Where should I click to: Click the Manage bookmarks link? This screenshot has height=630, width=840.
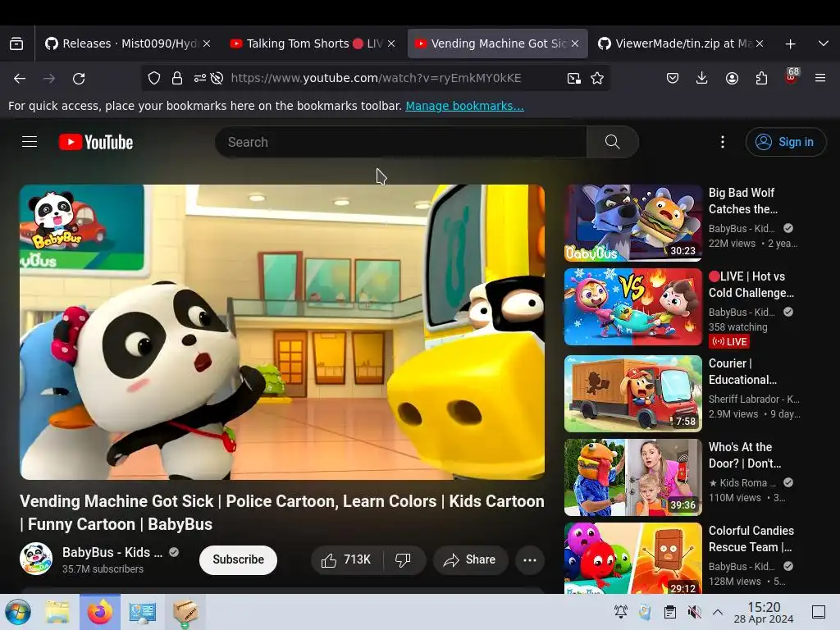[464, 106]
